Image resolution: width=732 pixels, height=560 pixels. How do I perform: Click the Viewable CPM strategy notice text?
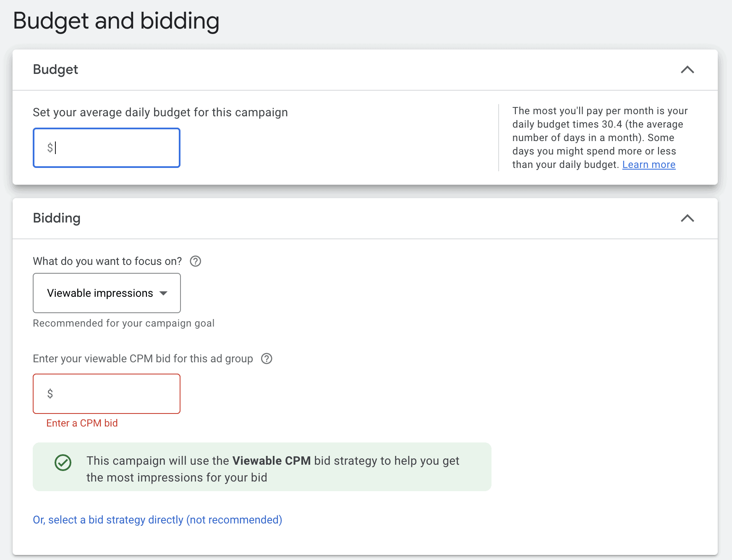pyautogui.click(x=273, y=469)
